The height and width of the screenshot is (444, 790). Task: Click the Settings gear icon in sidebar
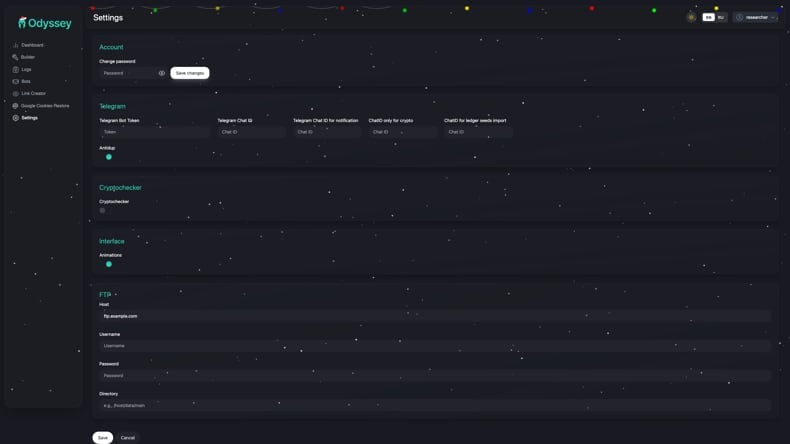(16, 118)
